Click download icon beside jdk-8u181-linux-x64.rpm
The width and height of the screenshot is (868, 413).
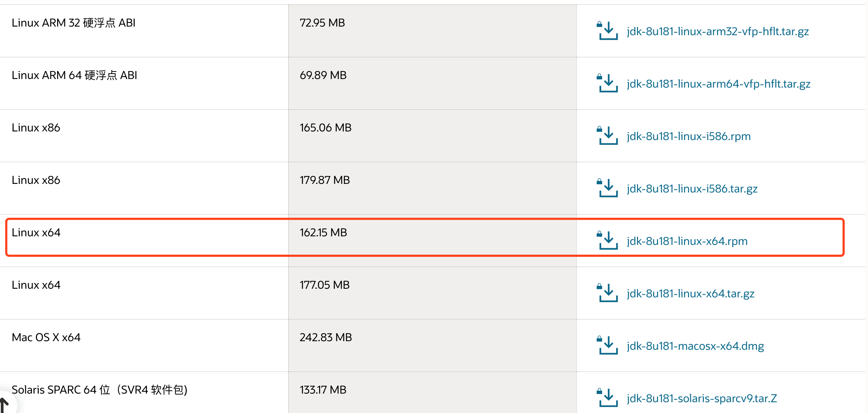coord(608,241)
